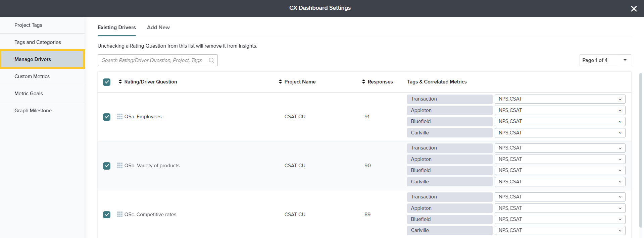This screenshot has height=238, width=644.
Task: Sort by Project Name column arrows
Action: tap(280, 82)
